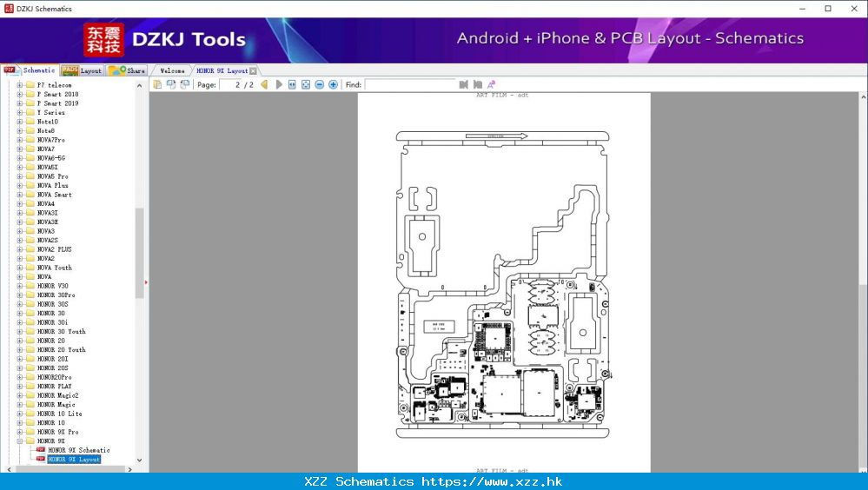Screen dimensions: 868x490
Task: Switch to the Layout panel tab
Action: point(82,70)
